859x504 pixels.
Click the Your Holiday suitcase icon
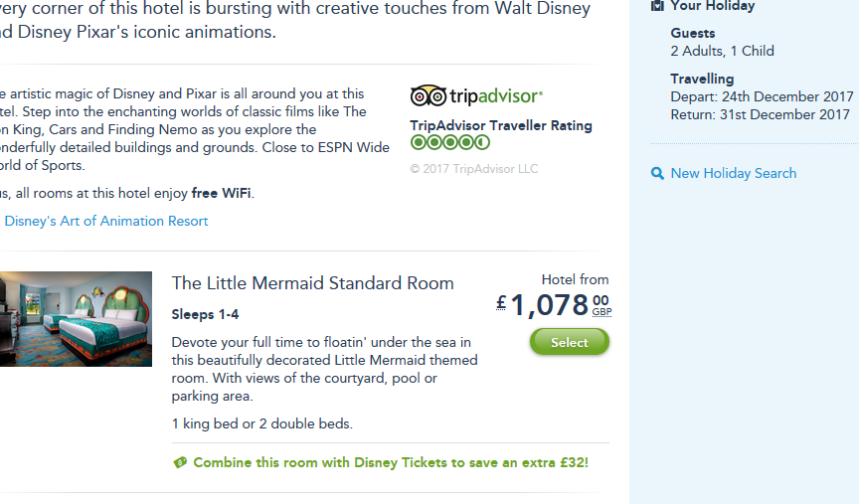657,5
